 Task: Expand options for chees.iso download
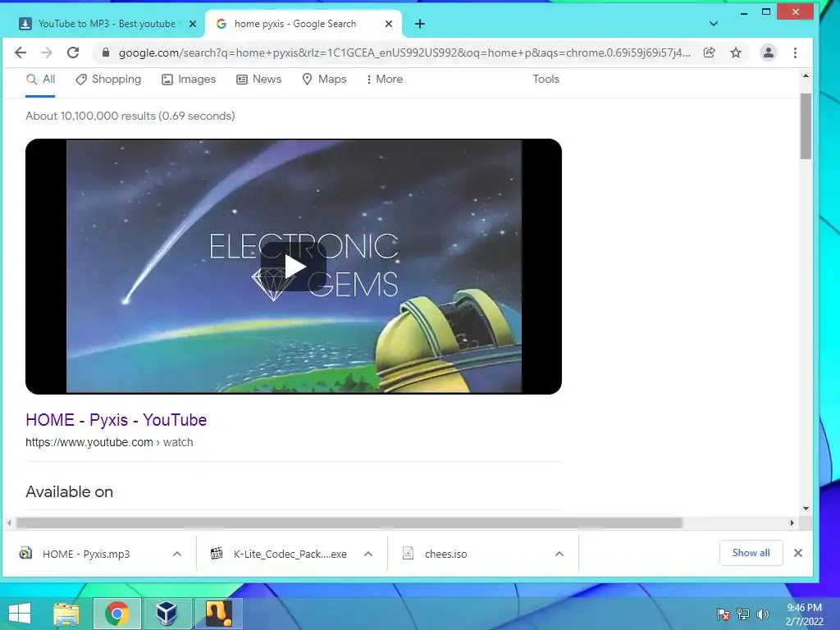click(559, 554)
